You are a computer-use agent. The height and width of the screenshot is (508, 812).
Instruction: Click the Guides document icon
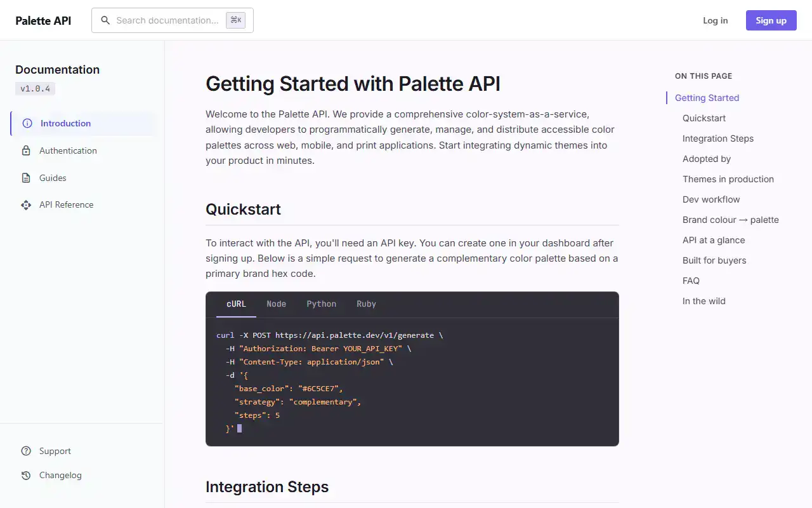(26, 178)
